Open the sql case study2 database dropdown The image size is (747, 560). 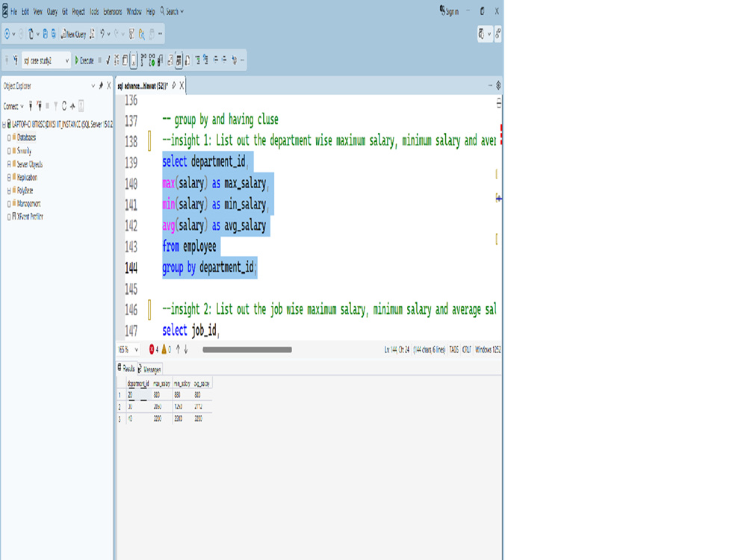[x=46, y=60]
